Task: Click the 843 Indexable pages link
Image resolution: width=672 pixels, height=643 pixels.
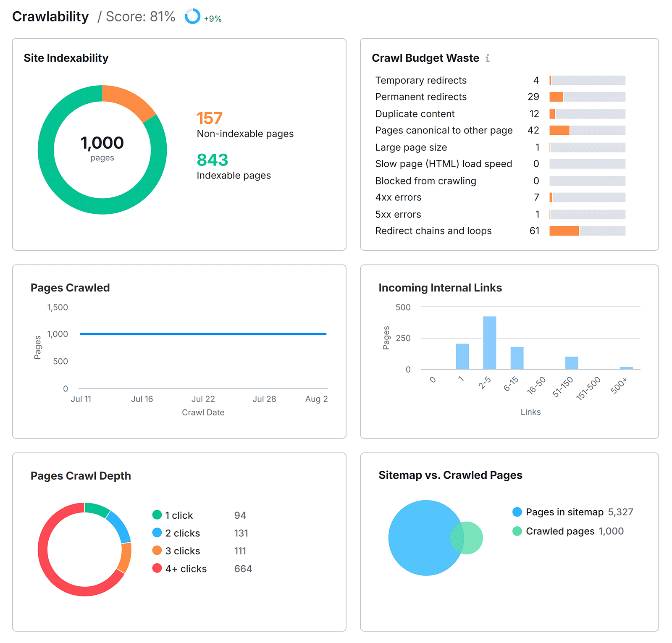Action: [212, 160]
